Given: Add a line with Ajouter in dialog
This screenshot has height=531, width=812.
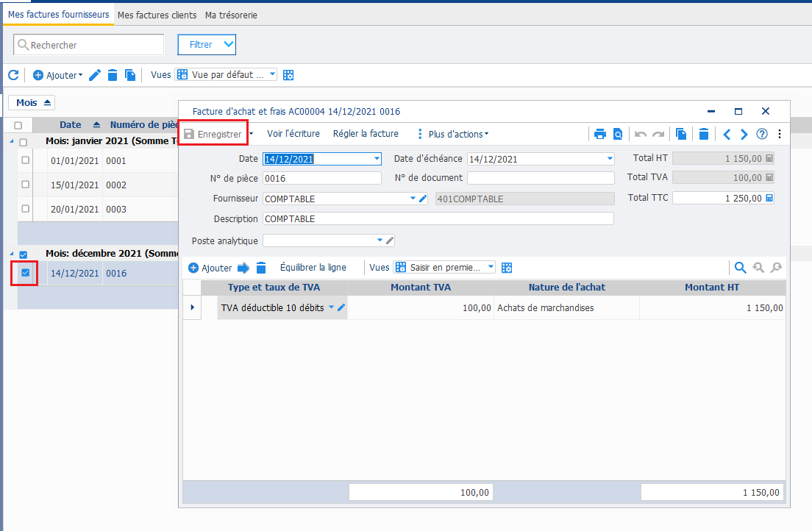Looking at the screenshot, I should [x=210, y=268].
